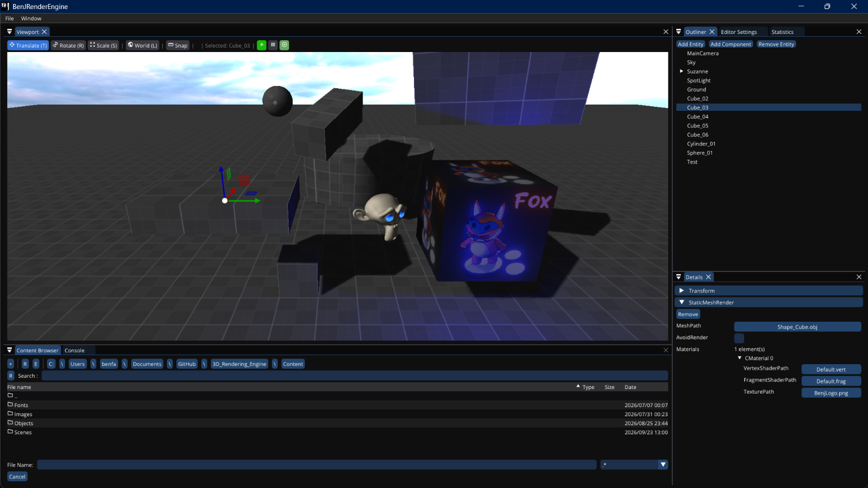Change texture BenjLogo.png

[x=831, y=393]
